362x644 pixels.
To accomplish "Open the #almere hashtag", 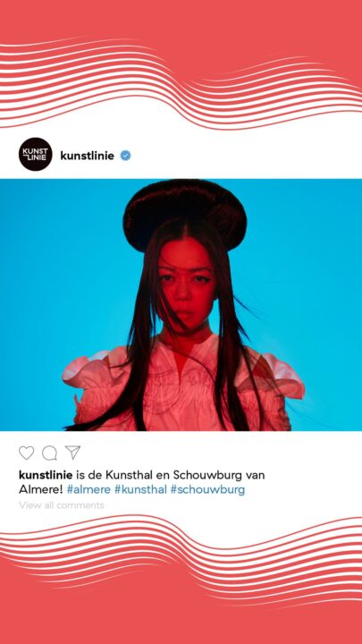I will point(88,489).
